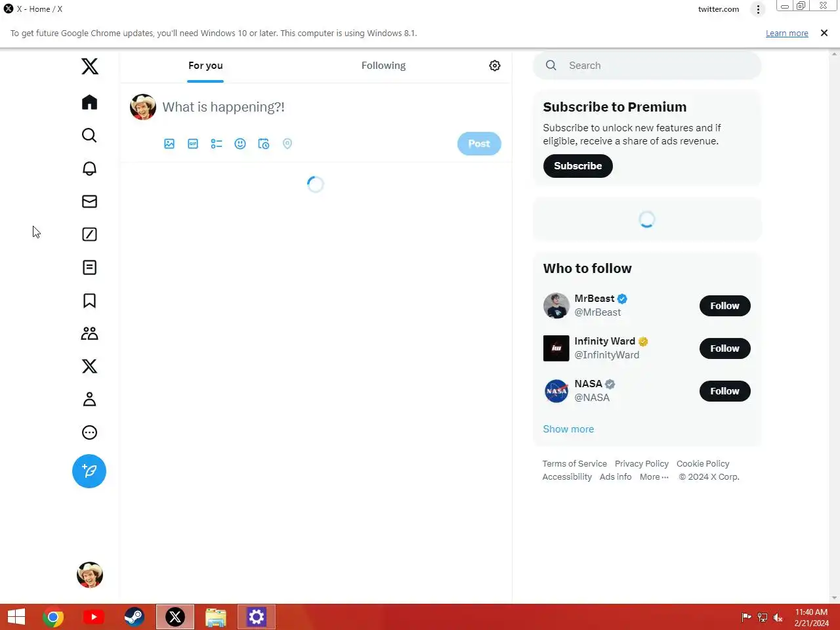840x630 pixels.
Task: Click composer profile avatar
Action: 143,107
